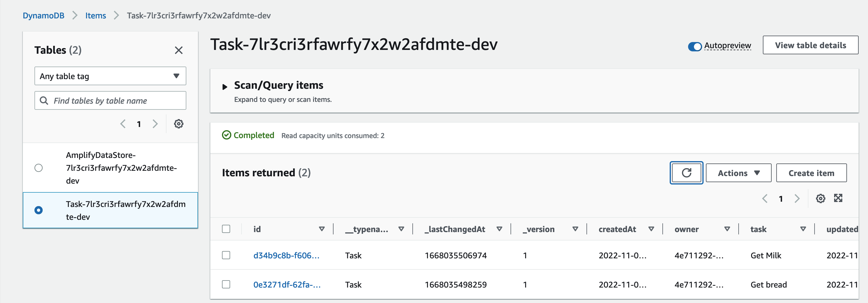Image resolution: width=868 pixels, height=303 pixels.
Task: Open item 0e3271df-62fa link
Action: pos(287,285)
